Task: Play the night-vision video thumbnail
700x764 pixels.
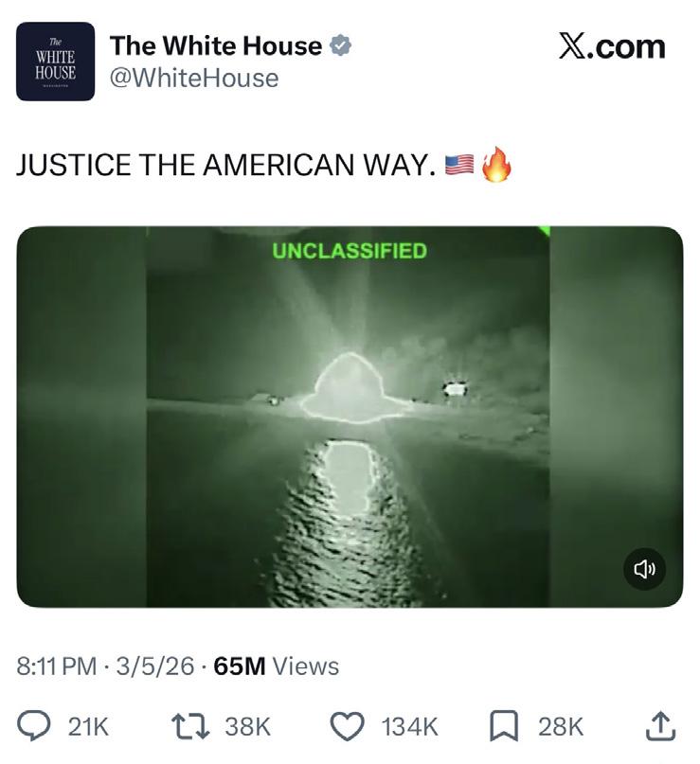Action: pyautogui.click(x=350, y=417)
